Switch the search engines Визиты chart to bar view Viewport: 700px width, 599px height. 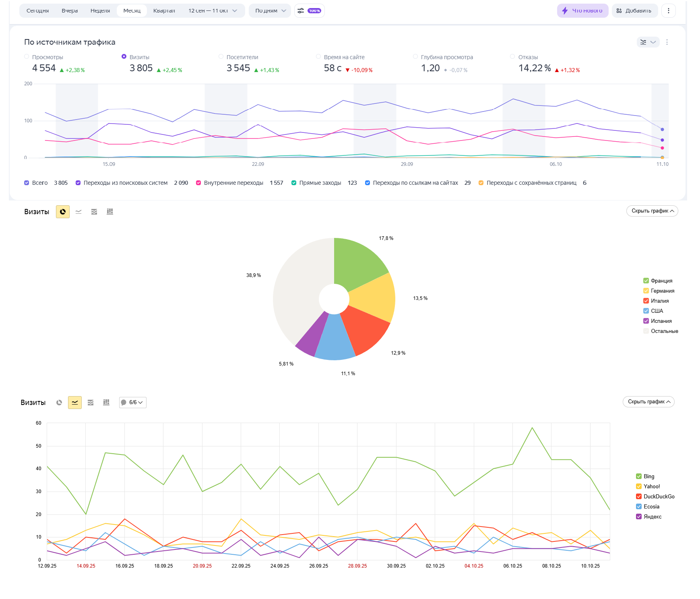pyautogui.click(x=106, y=403)
